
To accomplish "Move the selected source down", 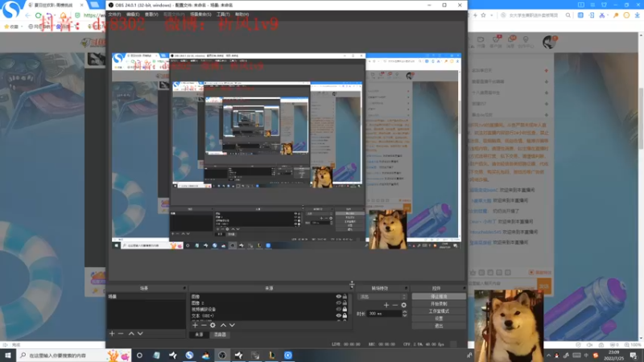I will [x=233, y=325].
